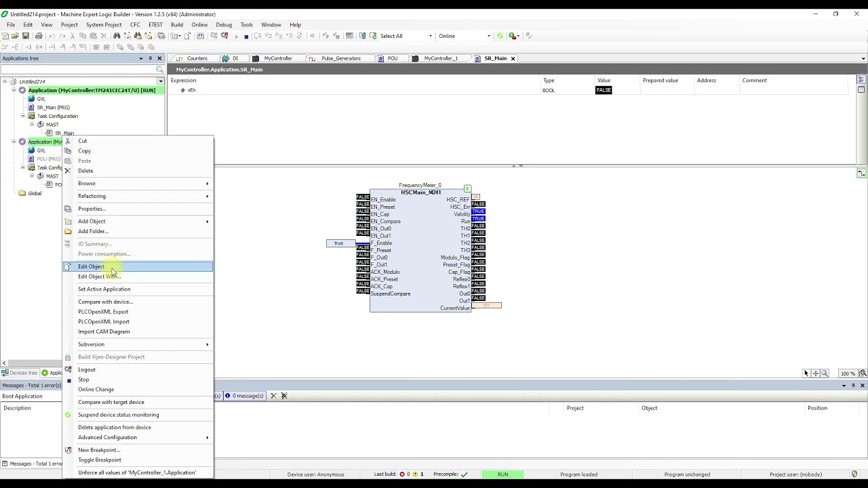Click the true input box in diagram
The height and width of the screenshot is (488, 868).
point(339,243)
